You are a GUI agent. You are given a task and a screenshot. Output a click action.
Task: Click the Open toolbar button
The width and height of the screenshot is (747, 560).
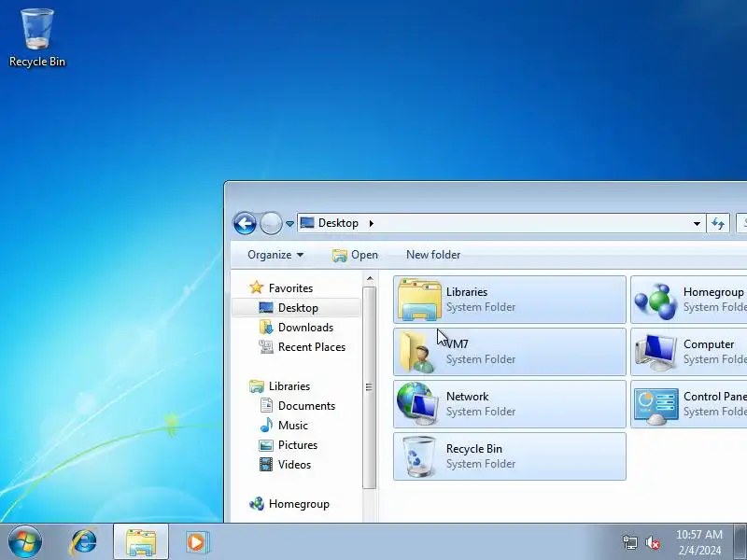(x=356, y=255)
